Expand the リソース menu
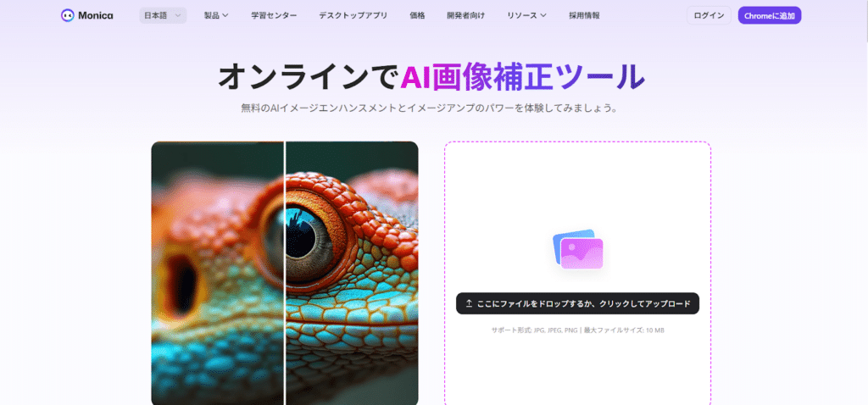The image size is (868, 405). click(526, 15)
